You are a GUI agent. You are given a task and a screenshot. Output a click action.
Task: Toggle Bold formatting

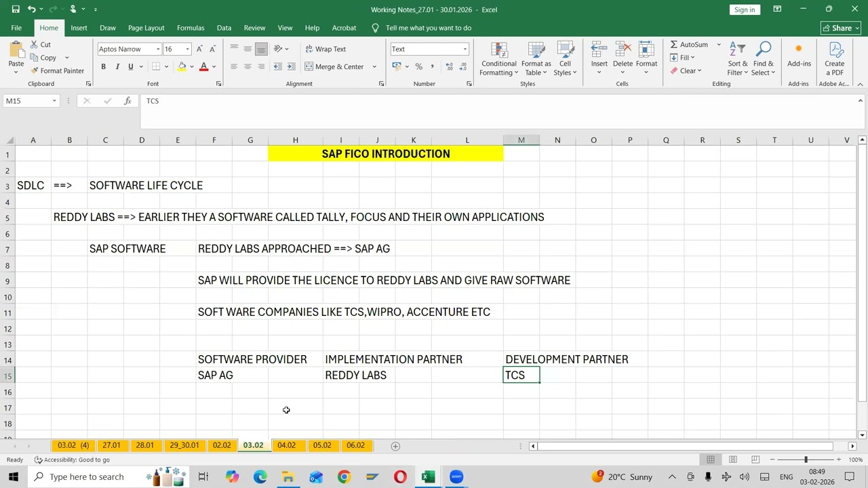(x=103, y=66)
